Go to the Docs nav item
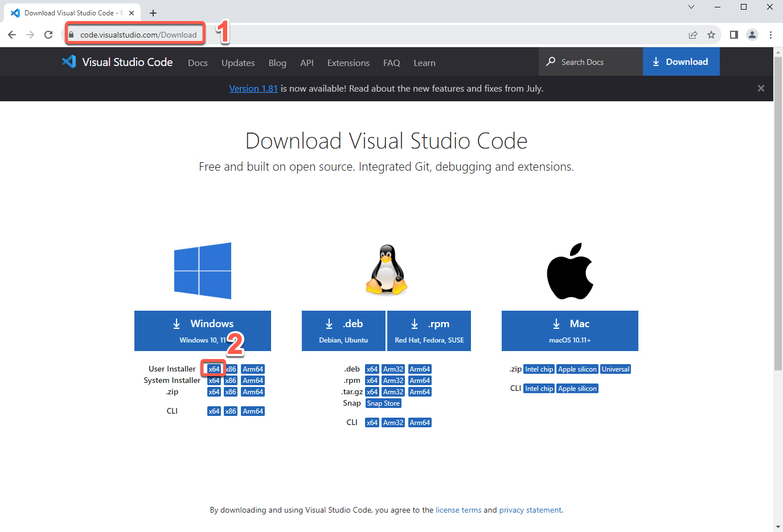The width and height of the screenshot is (783, 532). coord(198,63)
